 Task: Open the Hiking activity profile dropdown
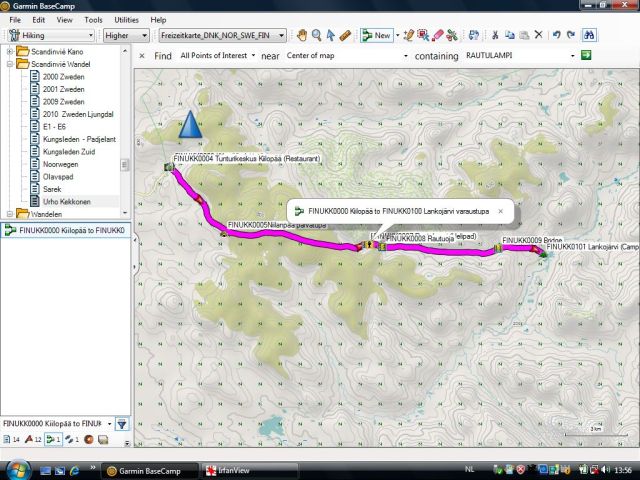point(50,35)
